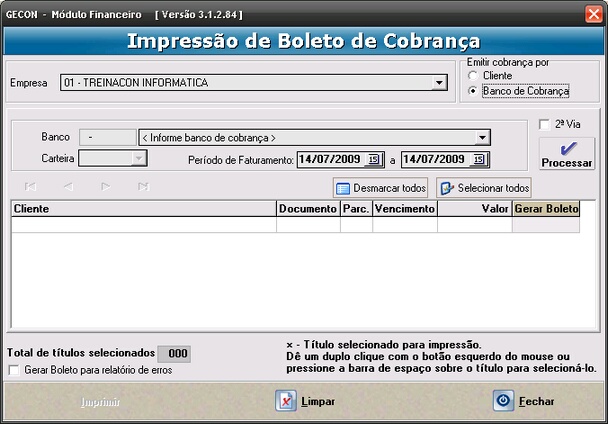Click the Documento column header
Image resolution: width=608 pixels, height=424 pixels.
308,209
